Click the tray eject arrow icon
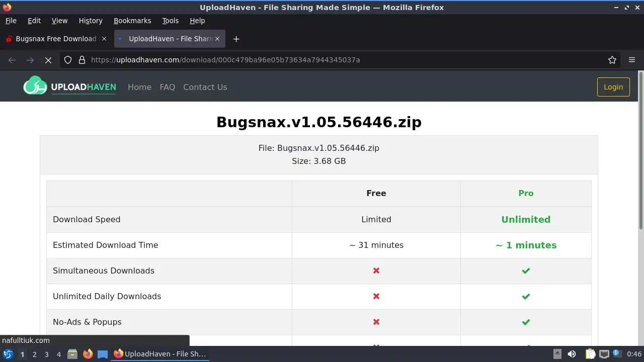Image resolution: width=644 pixels, height=362 pixels. 557,354
